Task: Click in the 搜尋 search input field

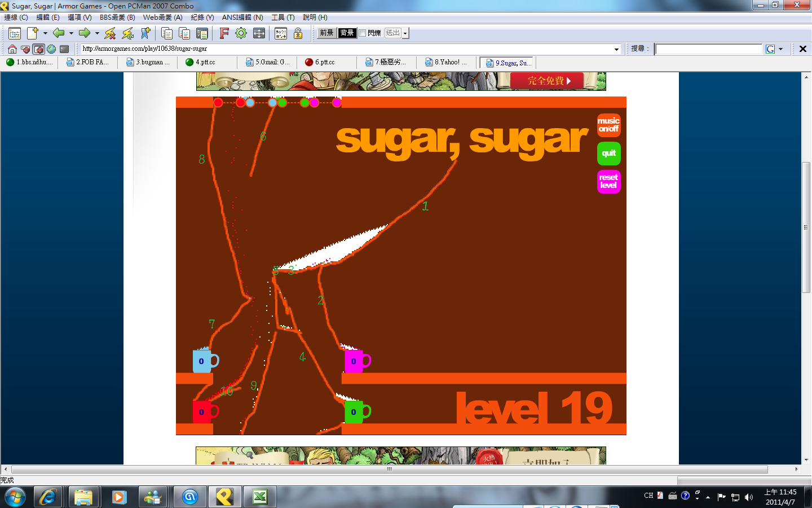Action: pyautogui.click(x=708, y=49)
